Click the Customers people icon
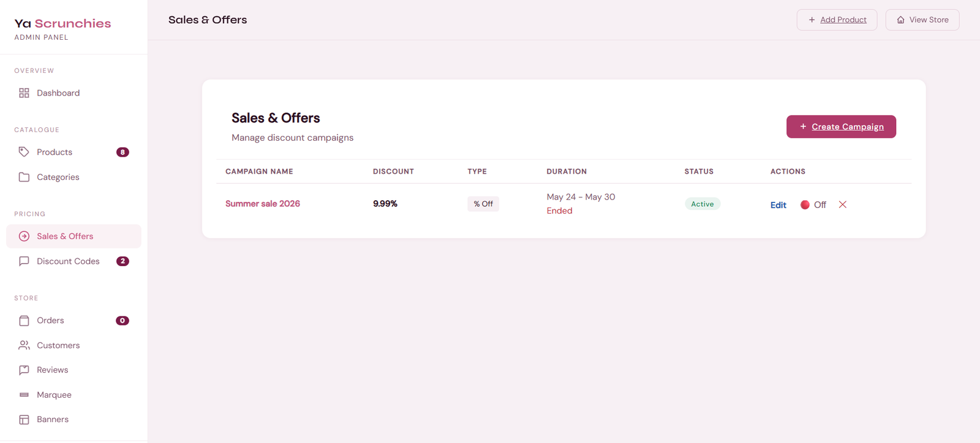 tap(24, 345)
